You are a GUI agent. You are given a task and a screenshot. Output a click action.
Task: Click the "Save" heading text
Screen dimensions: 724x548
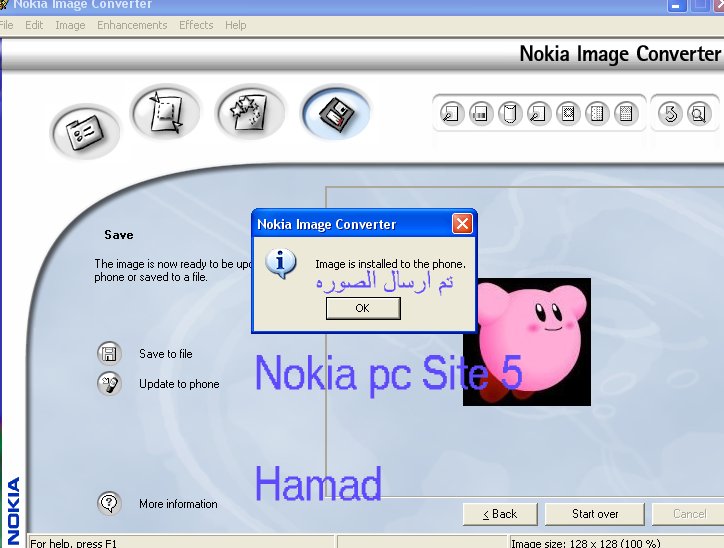coord(119,235)
